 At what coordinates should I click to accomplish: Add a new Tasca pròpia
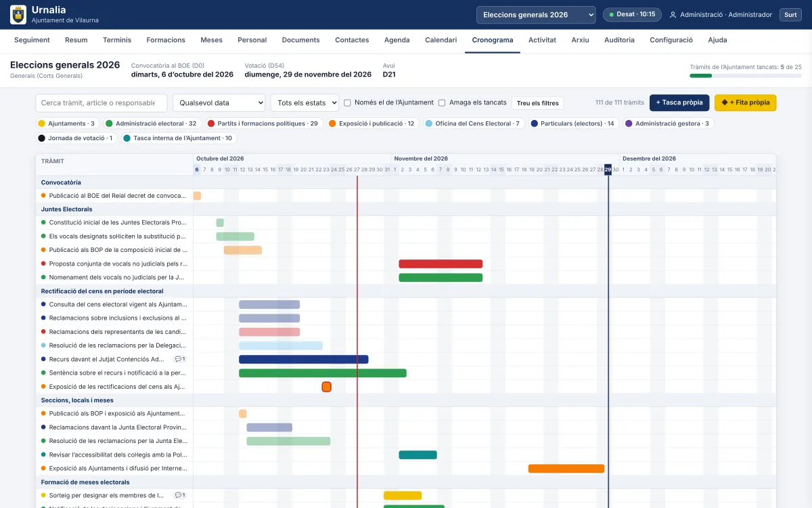click(679, 103)
